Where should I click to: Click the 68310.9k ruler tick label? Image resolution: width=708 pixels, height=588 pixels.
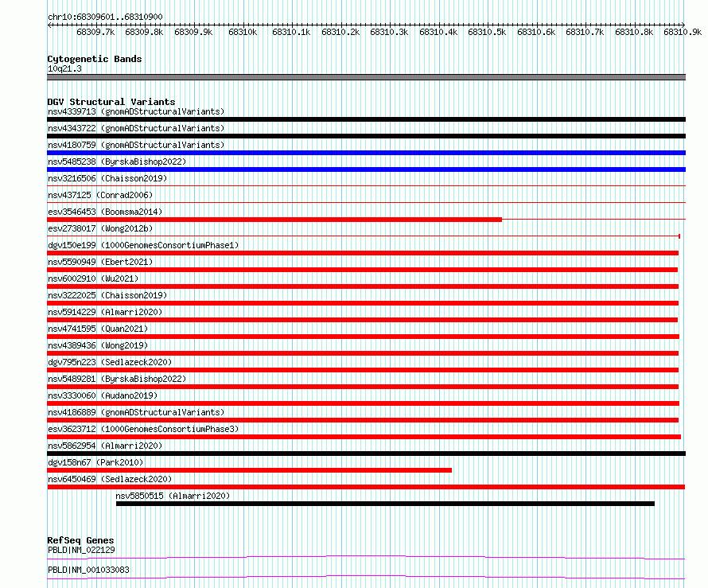click(x=683, y=32)
